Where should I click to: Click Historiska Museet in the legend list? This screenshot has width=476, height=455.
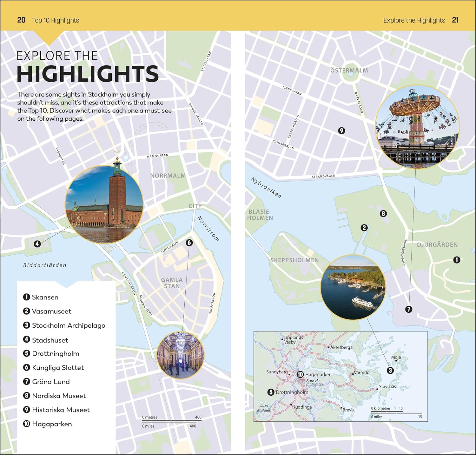[61, 410]
